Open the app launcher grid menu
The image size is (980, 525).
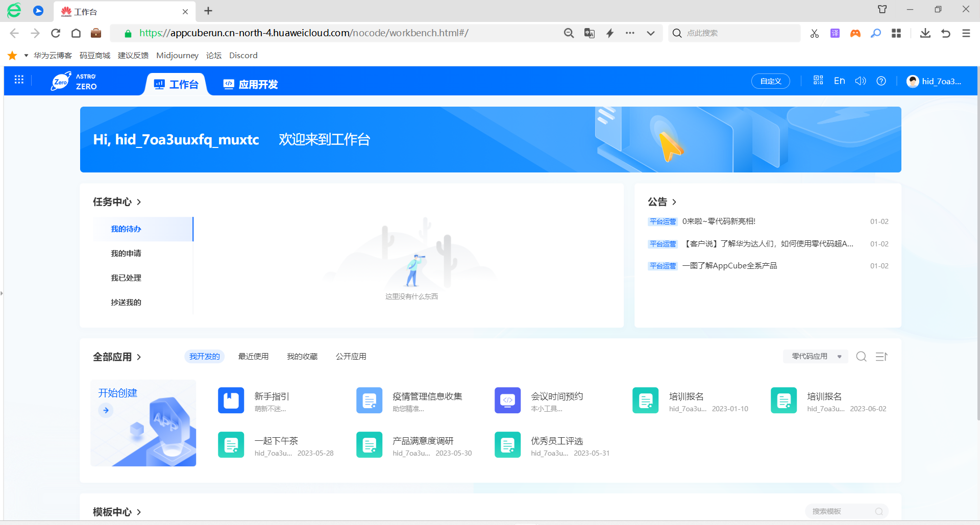(19, 80)
